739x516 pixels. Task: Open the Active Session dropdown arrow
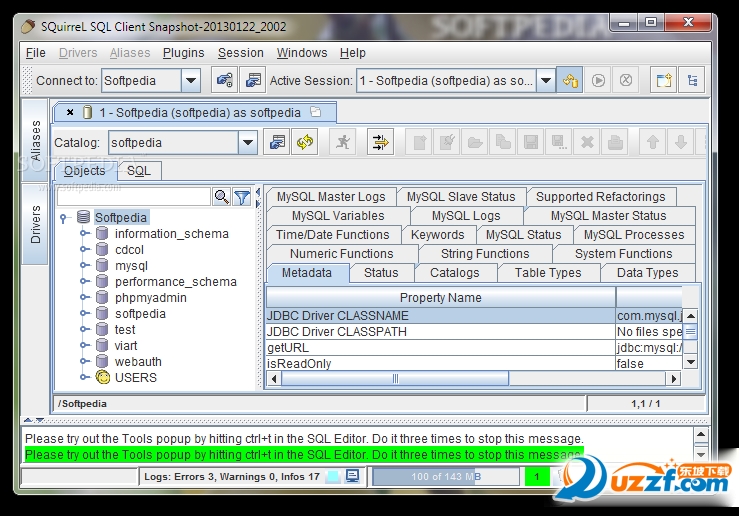546,81
